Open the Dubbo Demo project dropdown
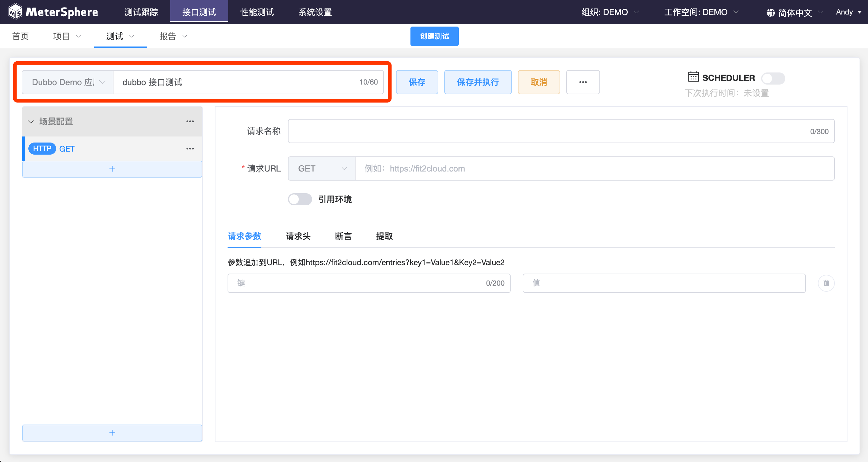Image resolution: width=868 pixels, height=462 pixels. pyautogui.click(x=68, y=82)
